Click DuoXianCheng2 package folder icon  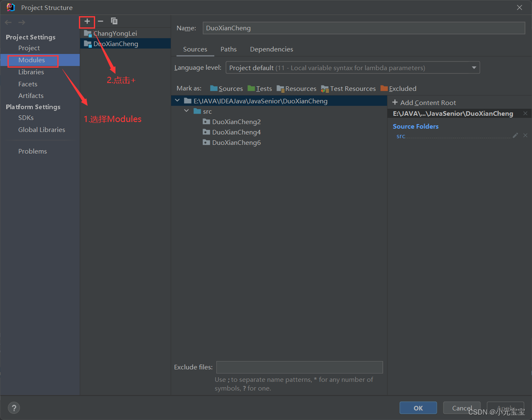pyautogui.click(x=206, y=122)
